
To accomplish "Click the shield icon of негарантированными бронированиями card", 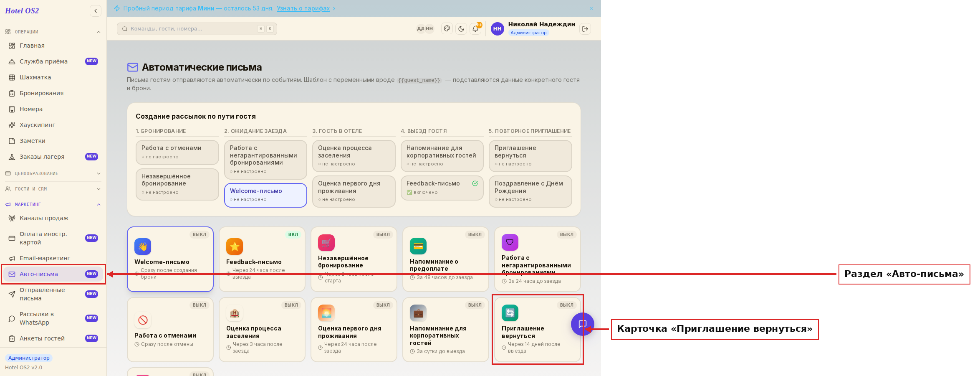I will click(x=510, y=242).
